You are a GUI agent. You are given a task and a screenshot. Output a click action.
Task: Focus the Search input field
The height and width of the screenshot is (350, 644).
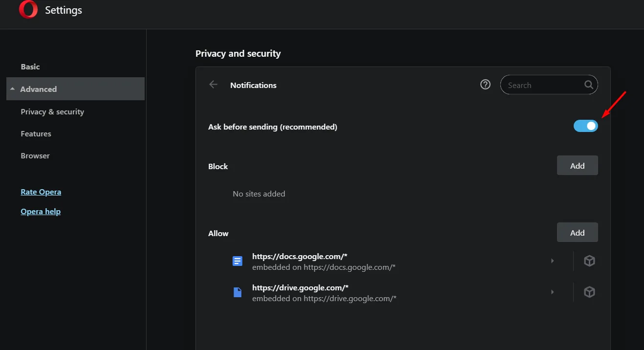click(549, 85)
